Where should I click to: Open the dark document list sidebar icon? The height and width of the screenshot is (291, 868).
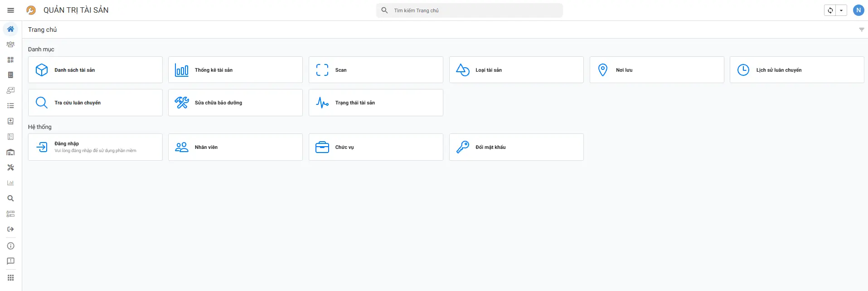pyautogui.click(x=10, y=75)
